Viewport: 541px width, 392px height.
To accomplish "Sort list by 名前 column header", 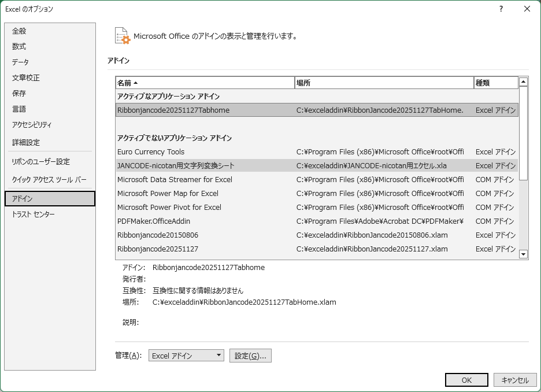I will (205, 83).
